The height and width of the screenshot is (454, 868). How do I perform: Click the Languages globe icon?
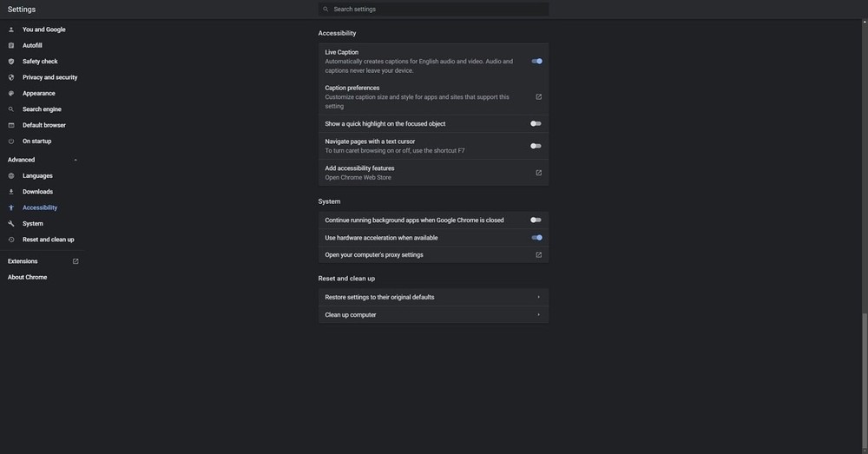click(11, 175)
